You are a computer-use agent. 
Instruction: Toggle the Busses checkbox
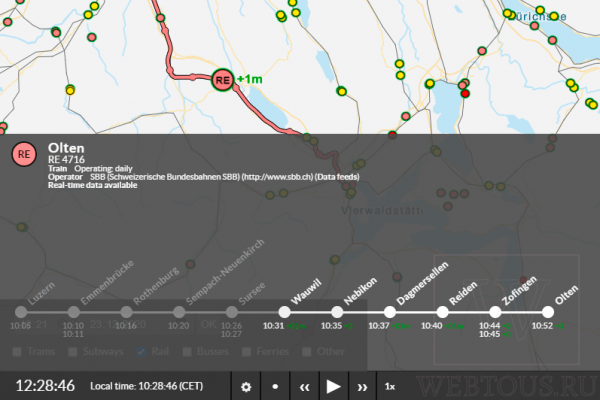pyautogui.click(x=187, y=351)
